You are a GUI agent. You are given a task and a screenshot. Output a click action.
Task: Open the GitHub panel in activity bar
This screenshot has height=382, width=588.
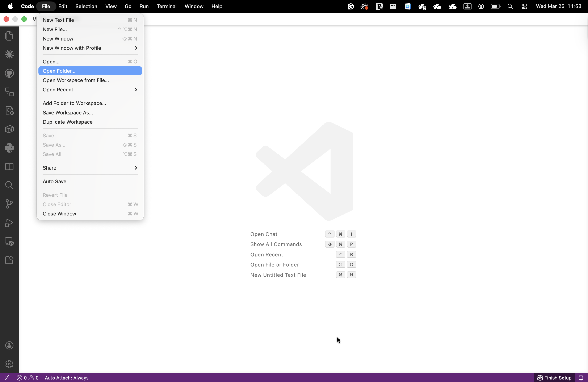tap(9, 73)
